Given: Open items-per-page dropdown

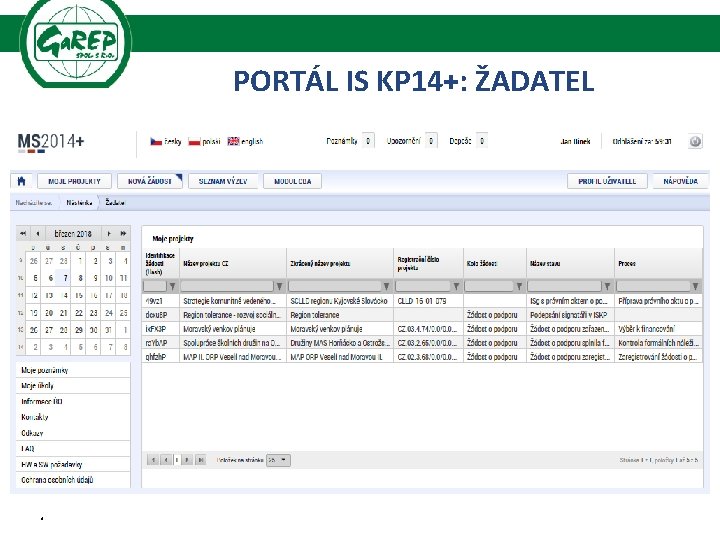Looking at the screenshot, I should point(279,460).
